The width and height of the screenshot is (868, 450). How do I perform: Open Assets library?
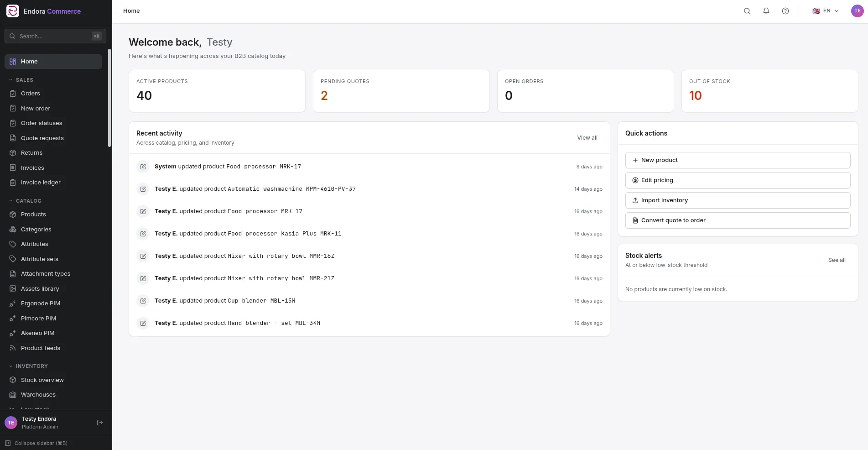coord(53,289)
